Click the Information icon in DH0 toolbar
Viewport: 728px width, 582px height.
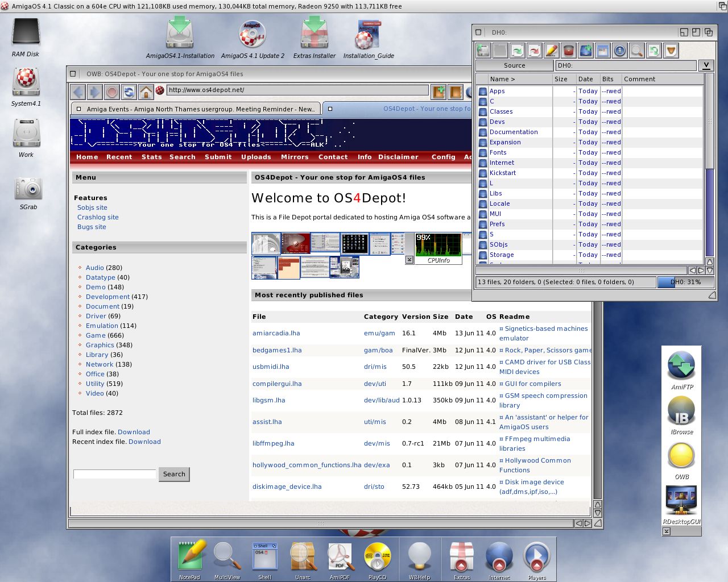pyautogui.click(x=620, y=51)
